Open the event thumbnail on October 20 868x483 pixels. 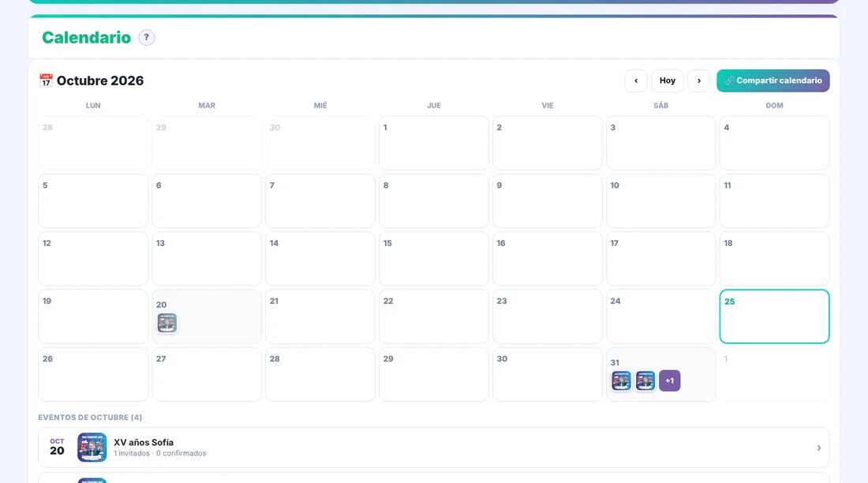(x=166, y=323)
